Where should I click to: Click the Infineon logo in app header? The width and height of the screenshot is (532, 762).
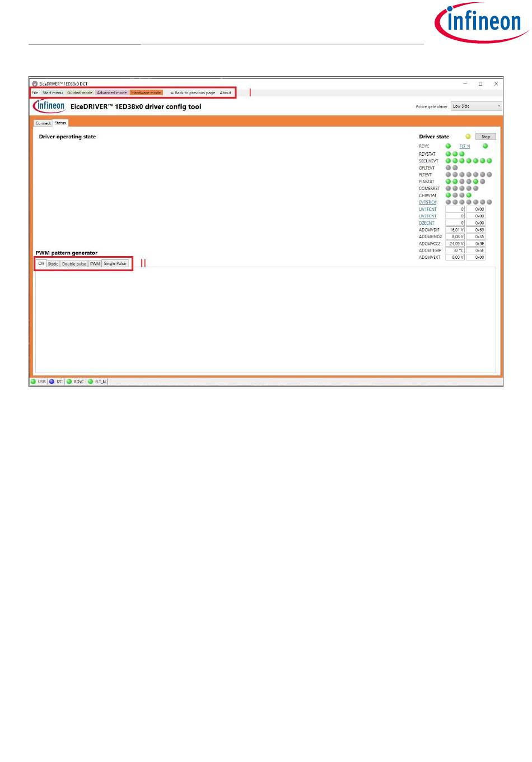click(x=49, y=106)
